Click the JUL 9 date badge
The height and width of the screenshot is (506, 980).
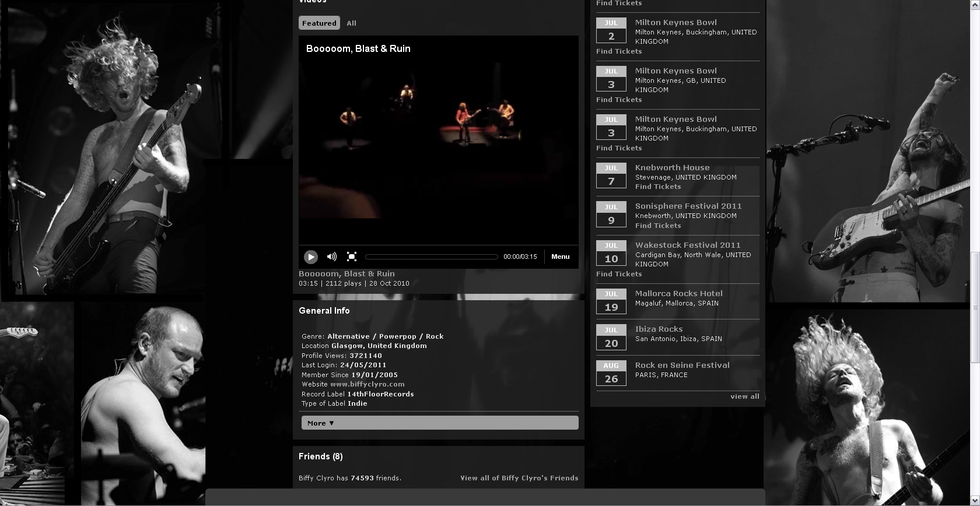pyautogui.click(x=611, y=215)
